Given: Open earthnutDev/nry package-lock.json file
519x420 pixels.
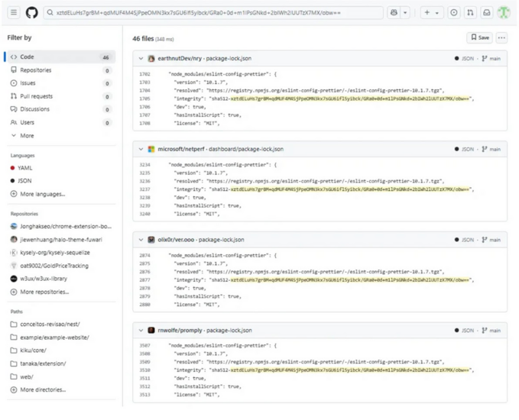Looking at the screenshot, I should coord(205,59).
